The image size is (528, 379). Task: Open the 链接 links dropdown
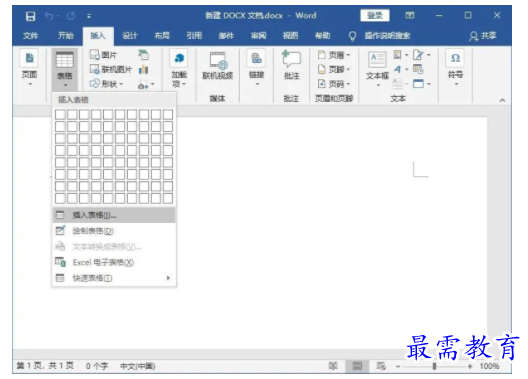(256, 68)
